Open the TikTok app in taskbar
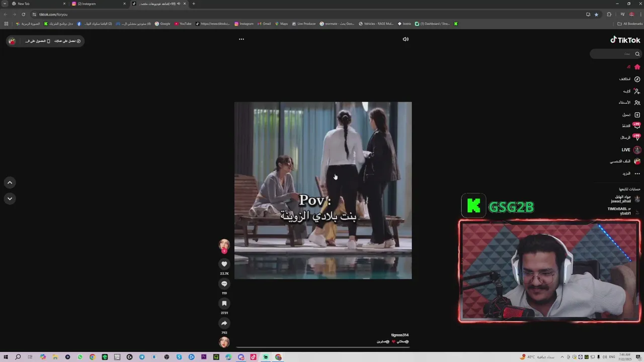The width and height of the screenshot is (644, 362). 254,357
